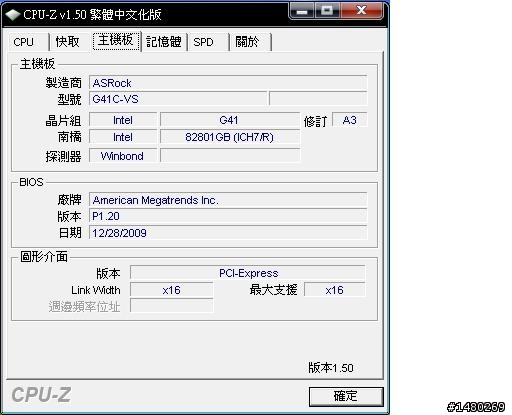Click the 最大支援 max supported label

click(273, 290)
